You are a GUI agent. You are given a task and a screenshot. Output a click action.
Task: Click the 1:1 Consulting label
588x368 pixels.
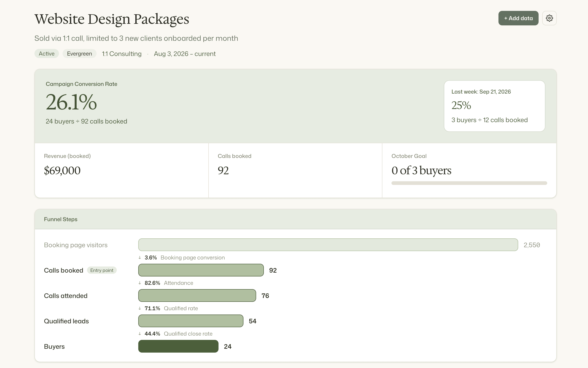[121, 54]
